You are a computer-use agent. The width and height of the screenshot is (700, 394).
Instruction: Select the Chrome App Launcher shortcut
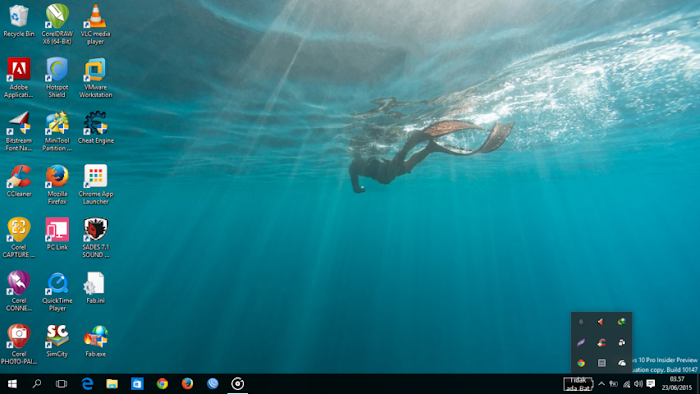pyautogui.click(x=96, y=185)
